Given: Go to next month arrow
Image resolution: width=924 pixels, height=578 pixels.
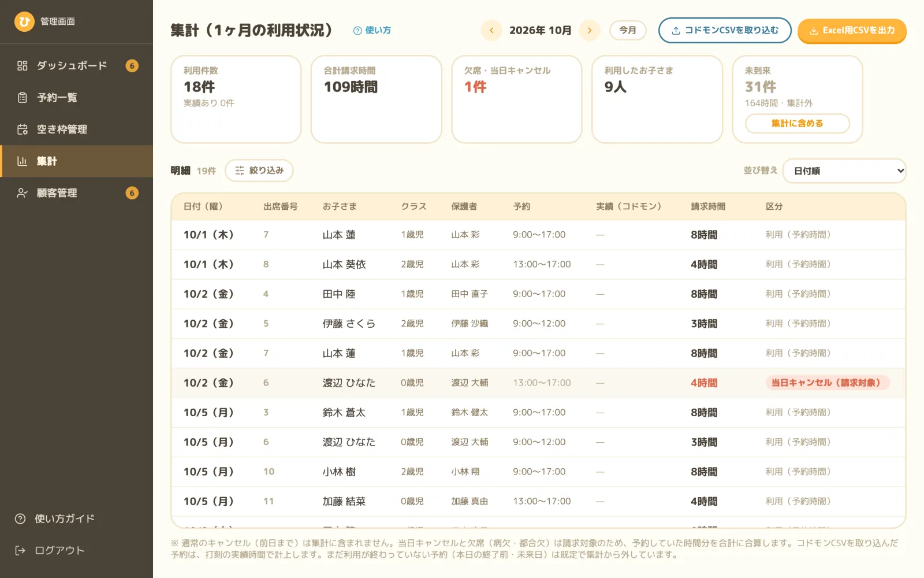Looking at the screenshot, I should click(590, 30).
